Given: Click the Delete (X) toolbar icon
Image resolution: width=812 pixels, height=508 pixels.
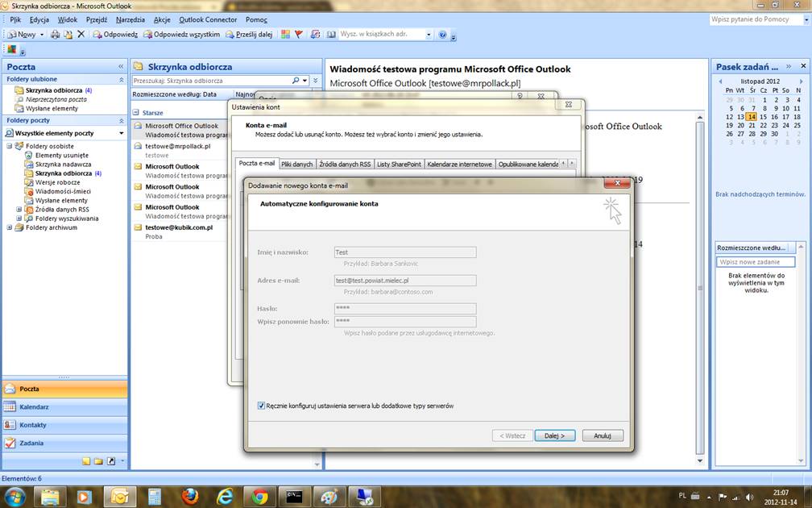Looking at the screenshot, I should pos(81,35).
